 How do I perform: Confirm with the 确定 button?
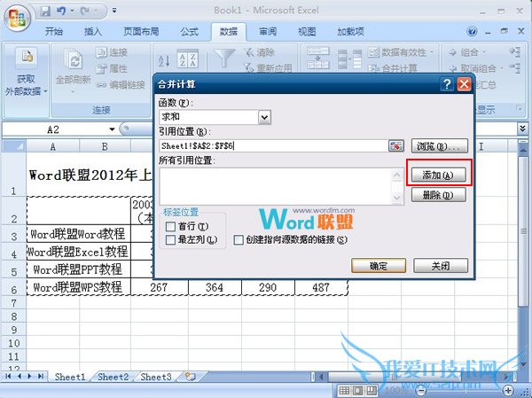click(x=379, y=266)
